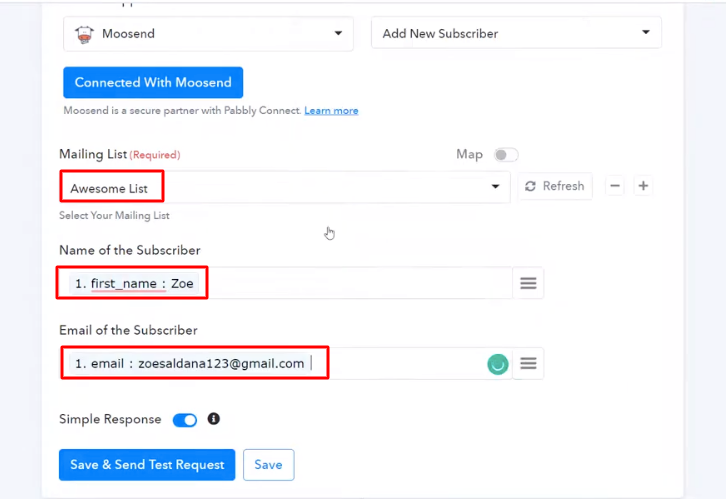Click the plus icon beside Refresh
Viewport: 726px width, 499px height.
click(643, 186)
